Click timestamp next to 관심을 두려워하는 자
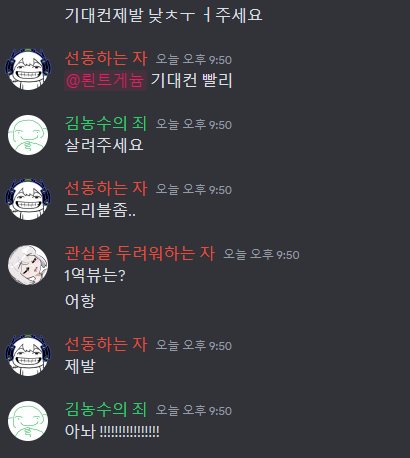The image size is (410, 458). pyautogui.click(x=261, y=255)
